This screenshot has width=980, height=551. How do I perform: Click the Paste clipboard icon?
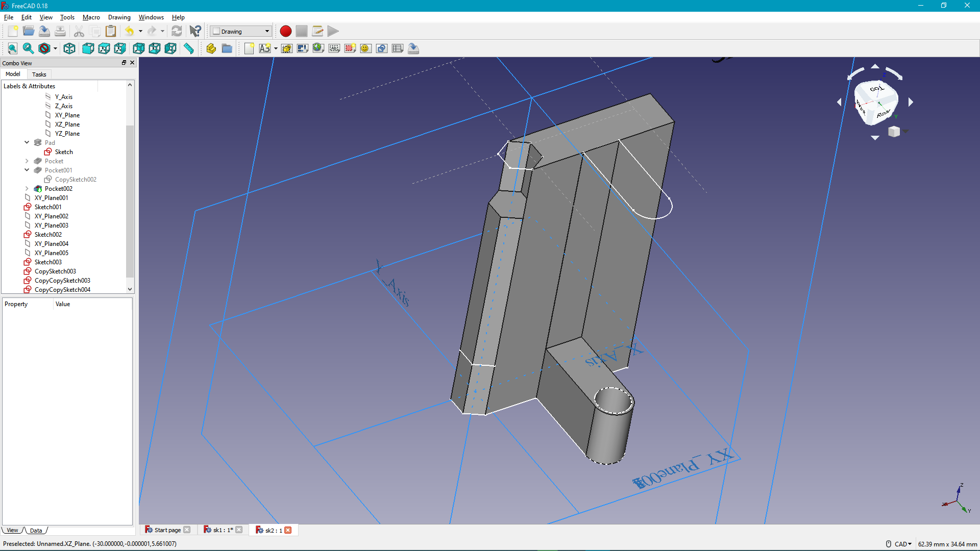pos(110,31)
